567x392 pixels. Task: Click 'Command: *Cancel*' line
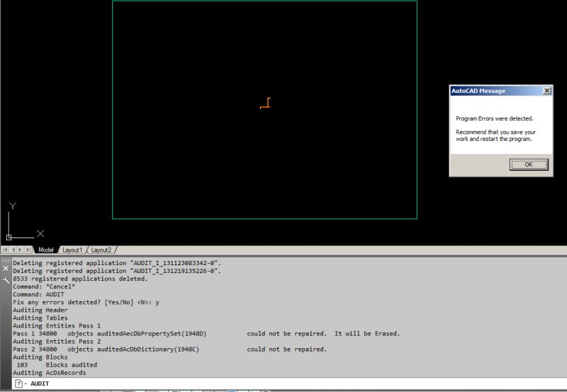point(44,287)
